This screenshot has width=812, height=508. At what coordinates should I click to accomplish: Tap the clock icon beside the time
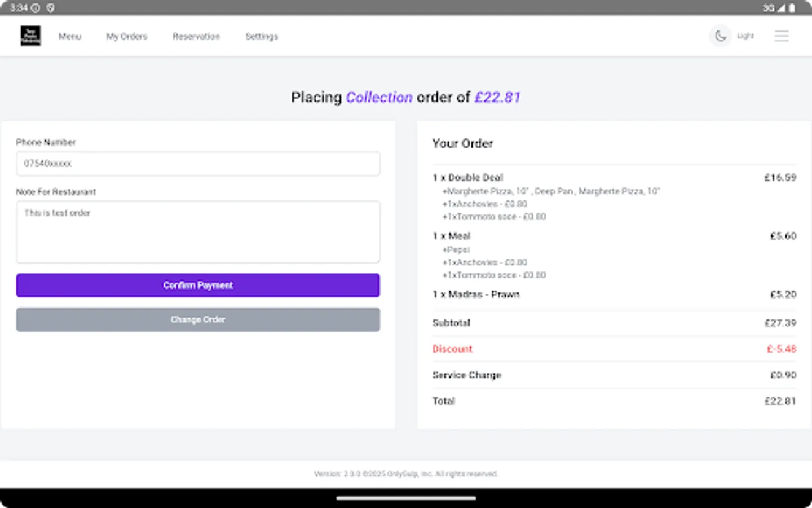point(36,8)
